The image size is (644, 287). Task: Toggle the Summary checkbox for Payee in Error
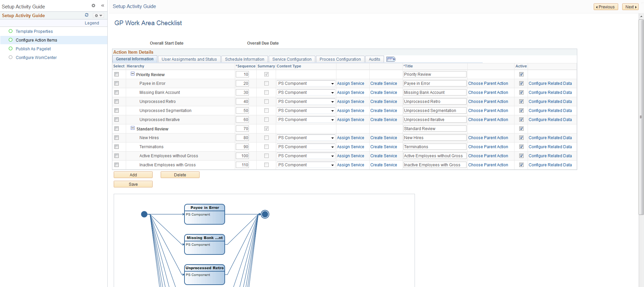pyautogui.click(x=266, y=83)
